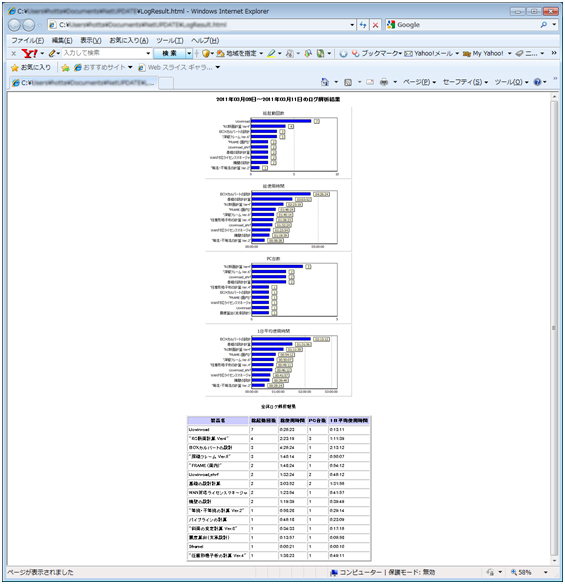Click the Google search magnifier icon

tap(544, 25)
